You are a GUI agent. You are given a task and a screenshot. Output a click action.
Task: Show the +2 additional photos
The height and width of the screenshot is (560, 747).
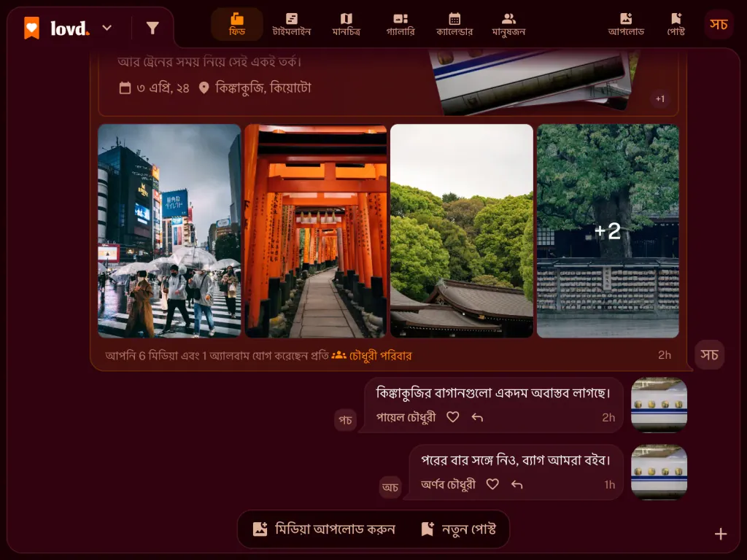click(608, 231)
